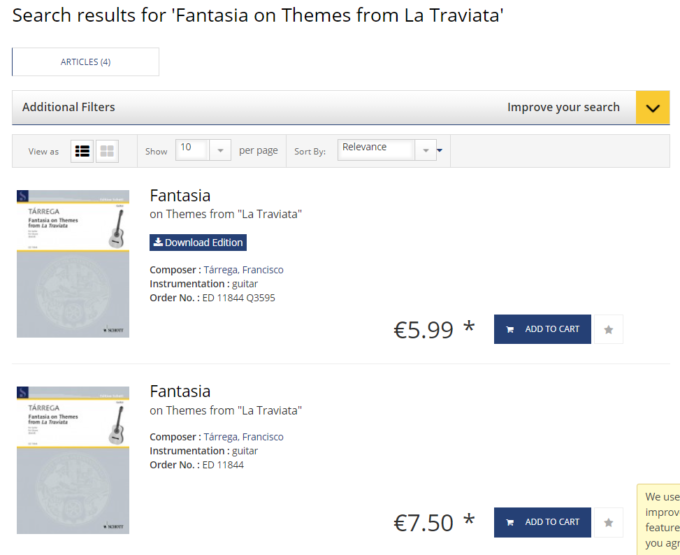Open the second Fantasia cover thumbnail

click(x=73, y=459)
